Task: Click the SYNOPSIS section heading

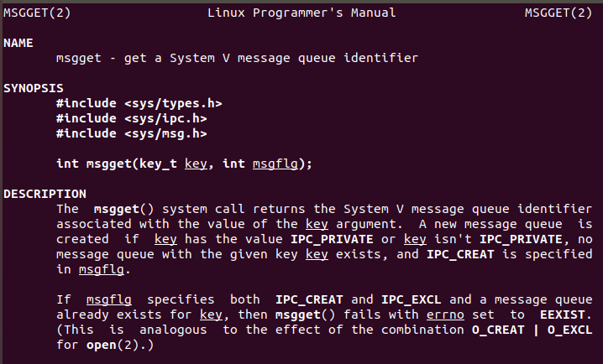Action: click(x=34, y=88)
